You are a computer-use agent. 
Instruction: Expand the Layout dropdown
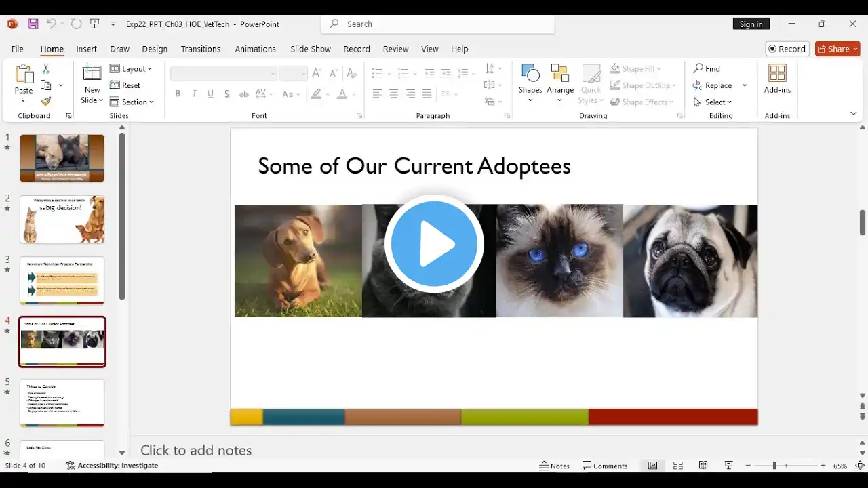(x=131, y=68)
